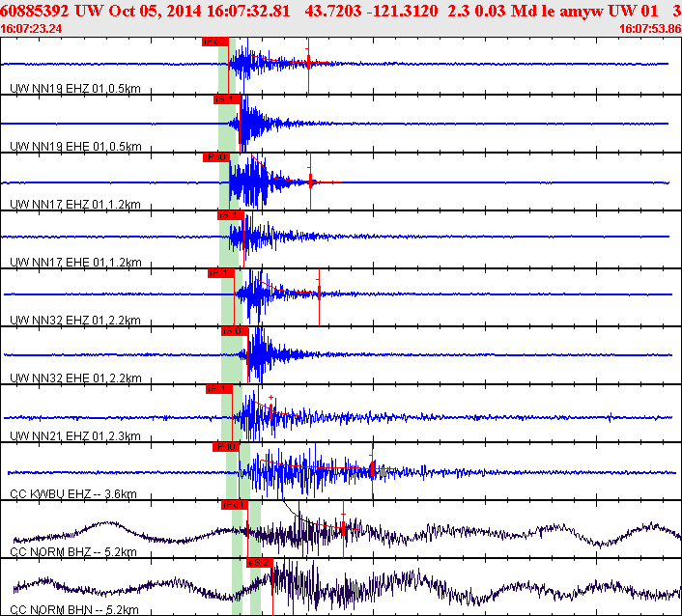Select the UW NN21 EHZ station label
The height and width of the screenshot is (616, 682).
74,436
